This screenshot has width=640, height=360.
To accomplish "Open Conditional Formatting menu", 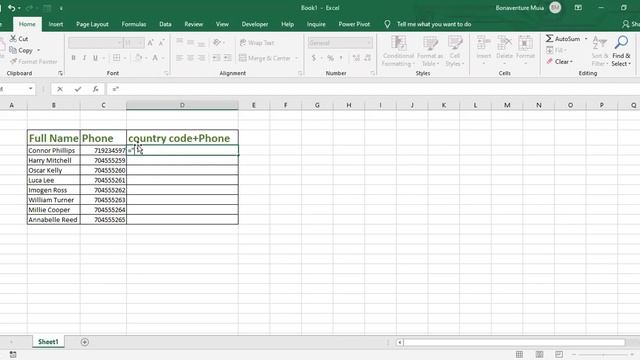I will [x=398, y=51].
